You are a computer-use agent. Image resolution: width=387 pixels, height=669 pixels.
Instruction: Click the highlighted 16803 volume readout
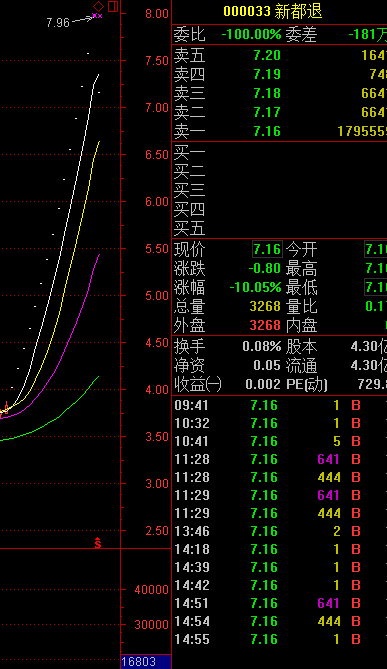pos(146,662)
